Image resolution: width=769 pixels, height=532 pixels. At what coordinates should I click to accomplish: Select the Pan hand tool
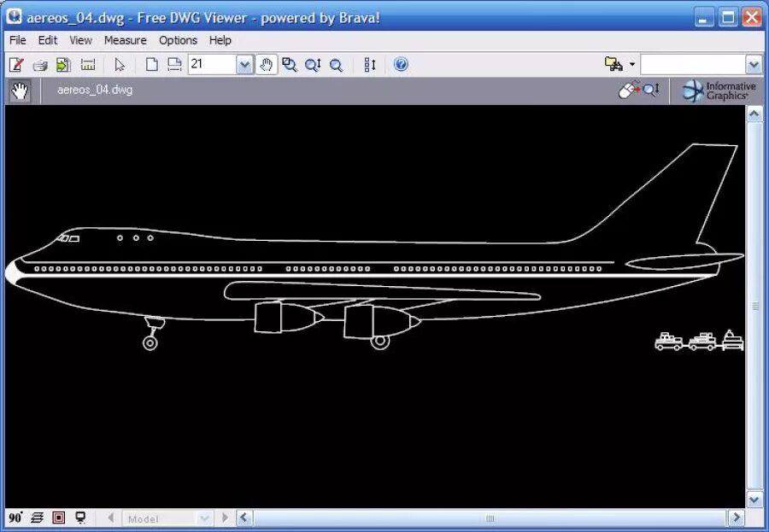[267, 64]
